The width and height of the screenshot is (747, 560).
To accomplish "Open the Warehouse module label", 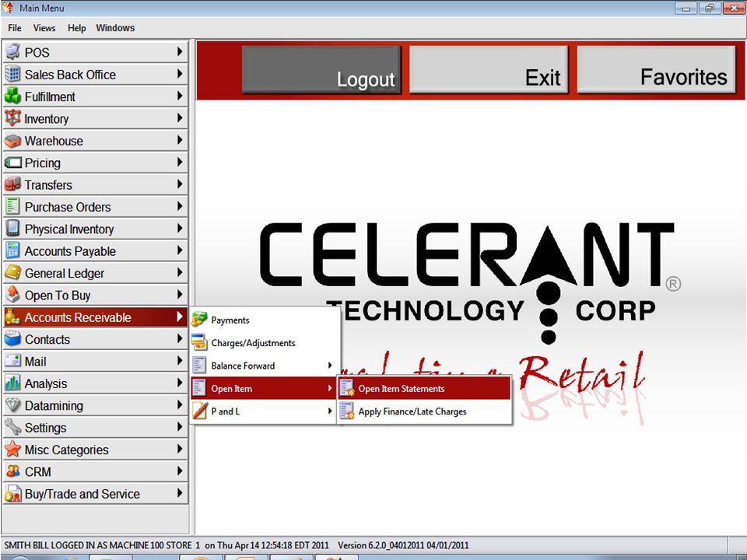I will [54, 141].
